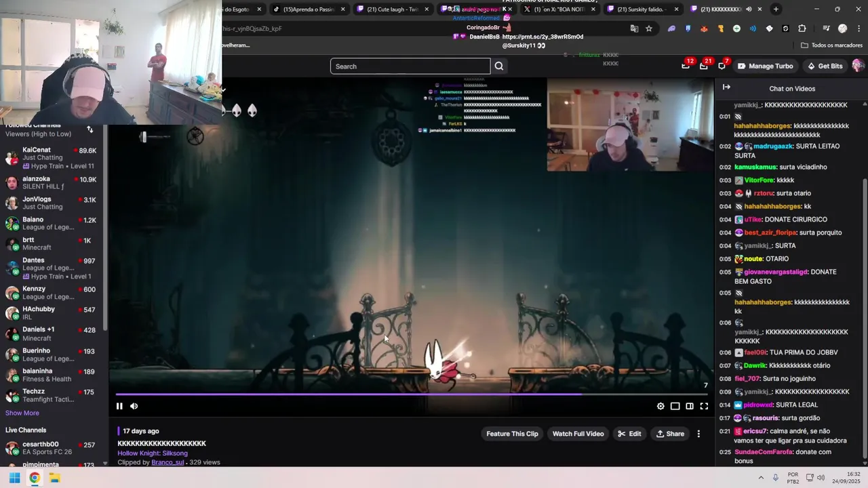This screenshot has width=868, height=488.
Task: Click the Watch Full Video button
Action: [x=578, y=434]
